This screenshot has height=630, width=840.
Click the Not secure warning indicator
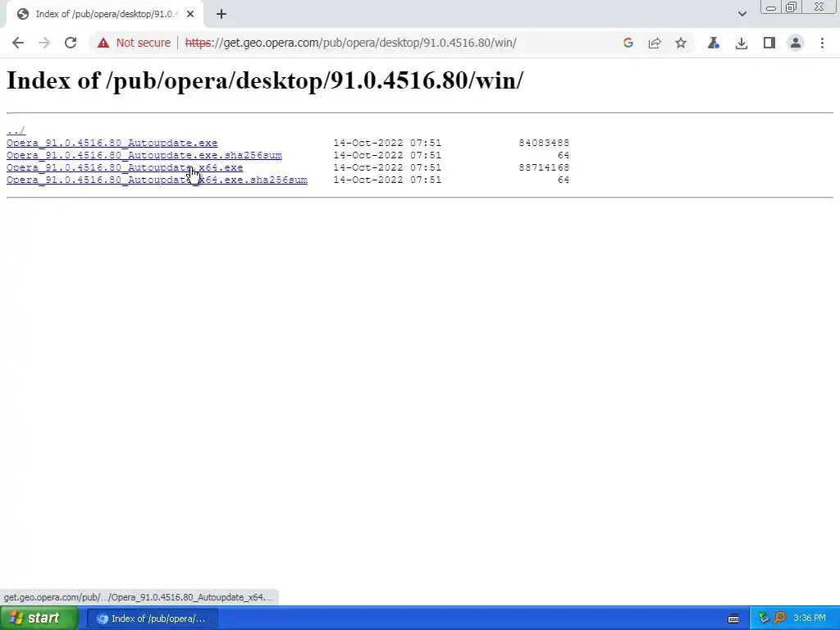(134, 43)
